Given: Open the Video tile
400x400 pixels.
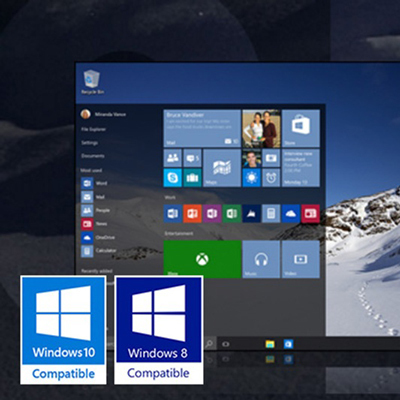Looking at the screenshot, I should [x=301, y=259].
